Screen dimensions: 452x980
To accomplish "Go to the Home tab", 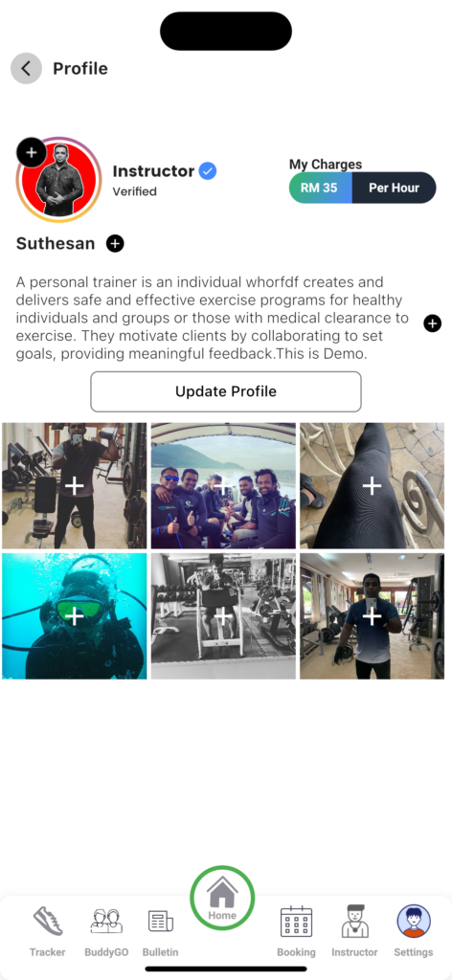I will 222,898.
